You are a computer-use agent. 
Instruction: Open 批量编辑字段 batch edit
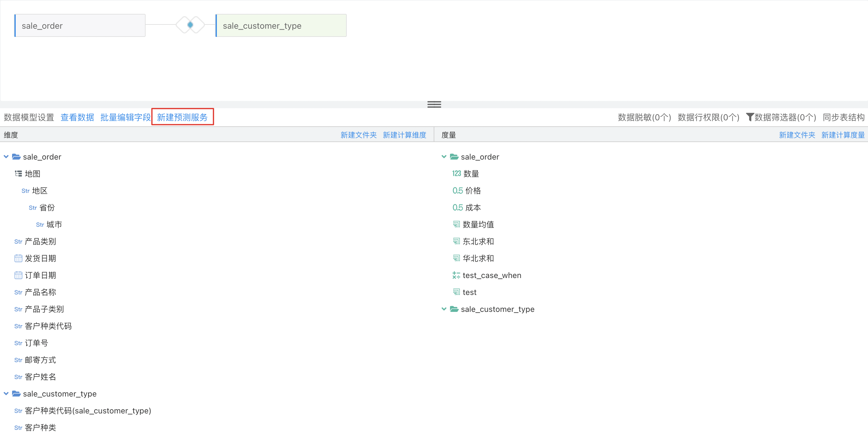click(x=125, y=117)
